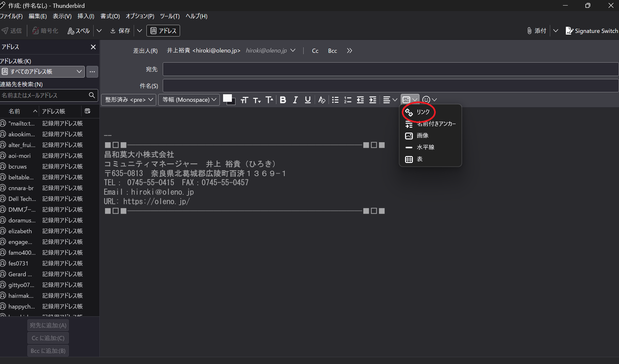
Task: Increase font size with the larger-T icon
Action: (x=269, y=100)
